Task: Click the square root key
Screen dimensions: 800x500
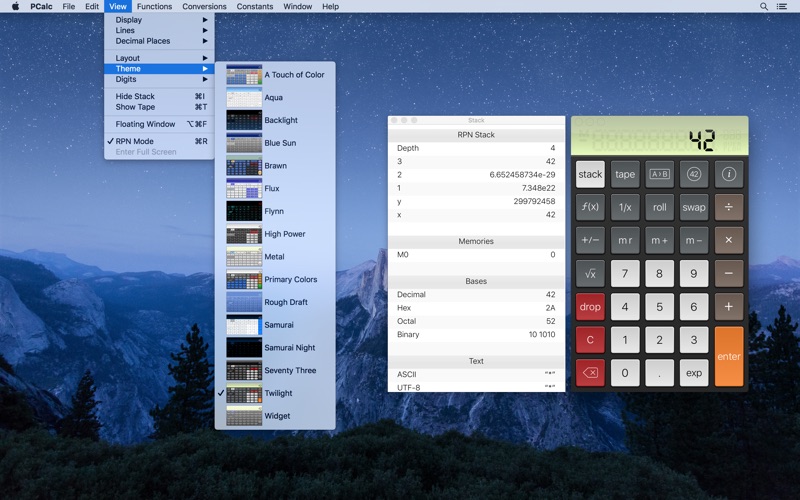Action: click(590, 273)
